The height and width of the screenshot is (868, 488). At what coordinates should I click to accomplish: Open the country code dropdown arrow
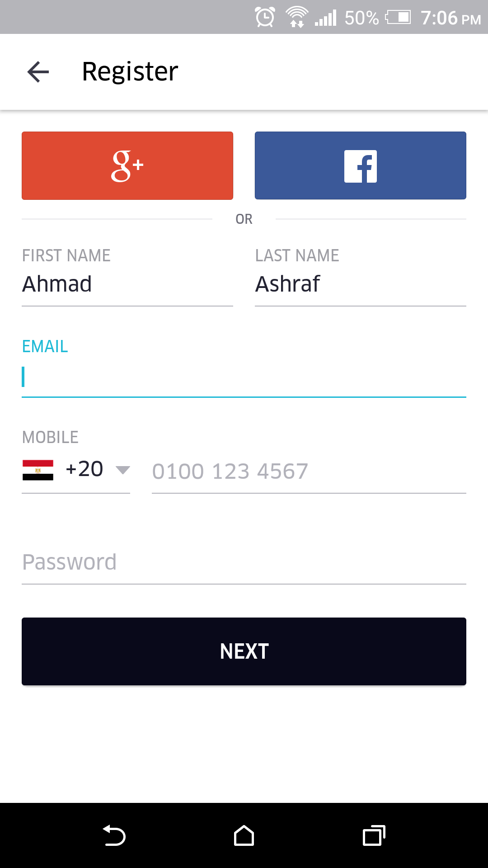[x=123, y=470]
